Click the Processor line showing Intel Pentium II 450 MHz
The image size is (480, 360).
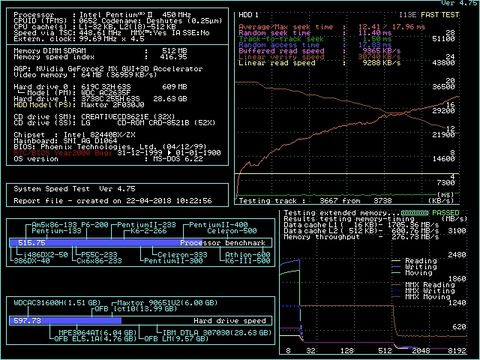[x=102, y=15]
